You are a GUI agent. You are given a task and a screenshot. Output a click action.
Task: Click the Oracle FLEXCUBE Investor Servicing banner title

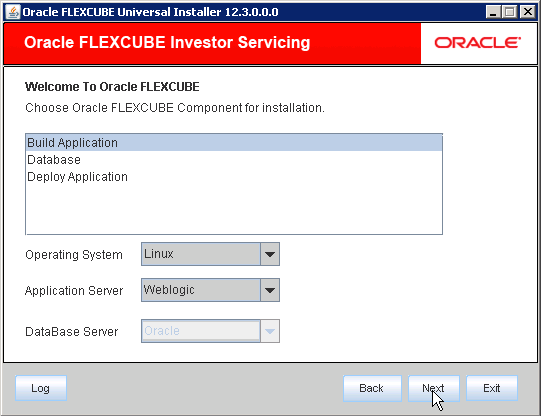167,43
